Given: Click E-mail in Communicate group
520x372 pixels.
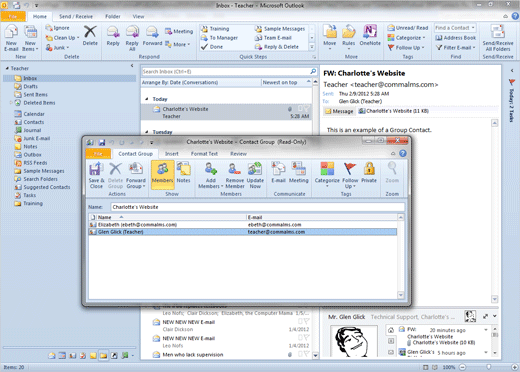Looking at the screenshot, I should coord(278,173).
